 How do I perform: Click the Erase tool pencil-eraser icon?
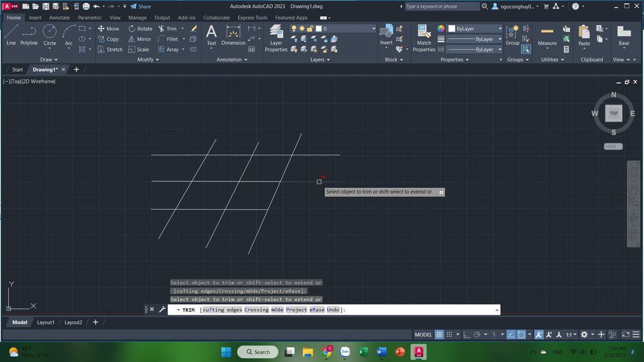pyautogui.click(x=194, y=28)
